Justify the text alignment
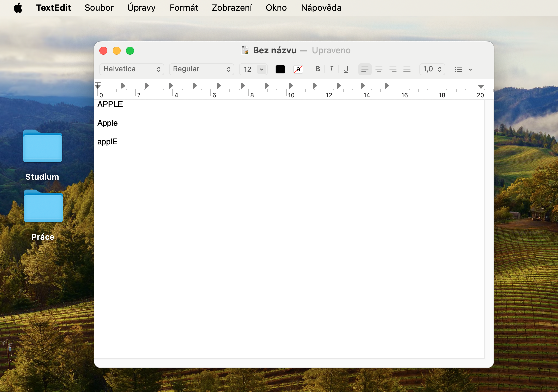 tap(407, 69)
